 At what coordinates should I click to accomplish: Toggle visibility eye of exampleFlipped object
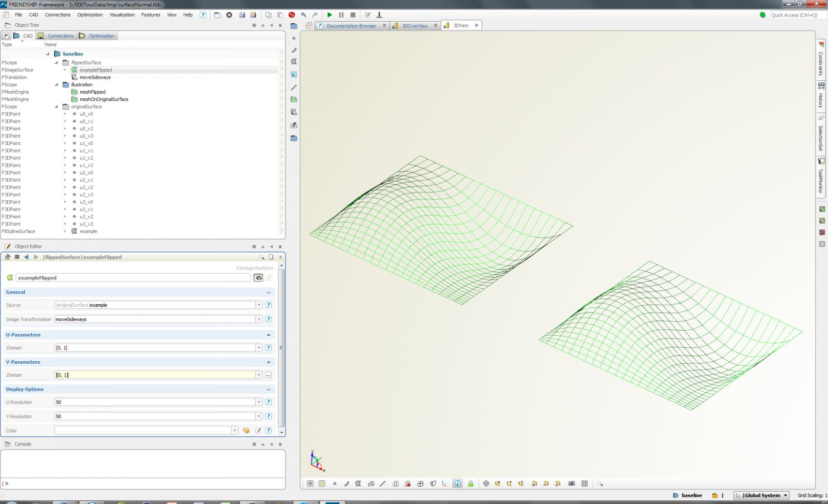pyautogui.click(x=258, y=278)
